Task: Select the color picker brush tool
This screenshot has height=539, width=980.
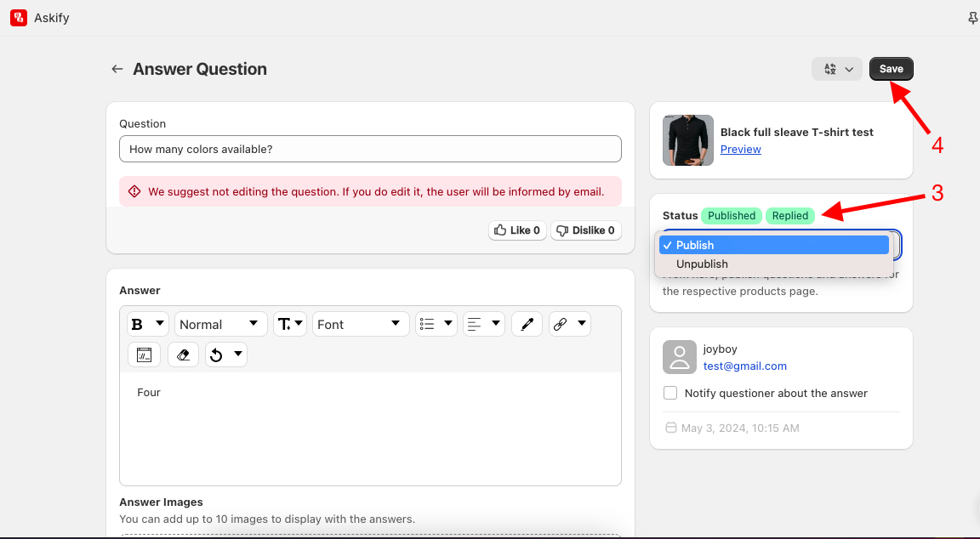Action: tap(527, 324)
